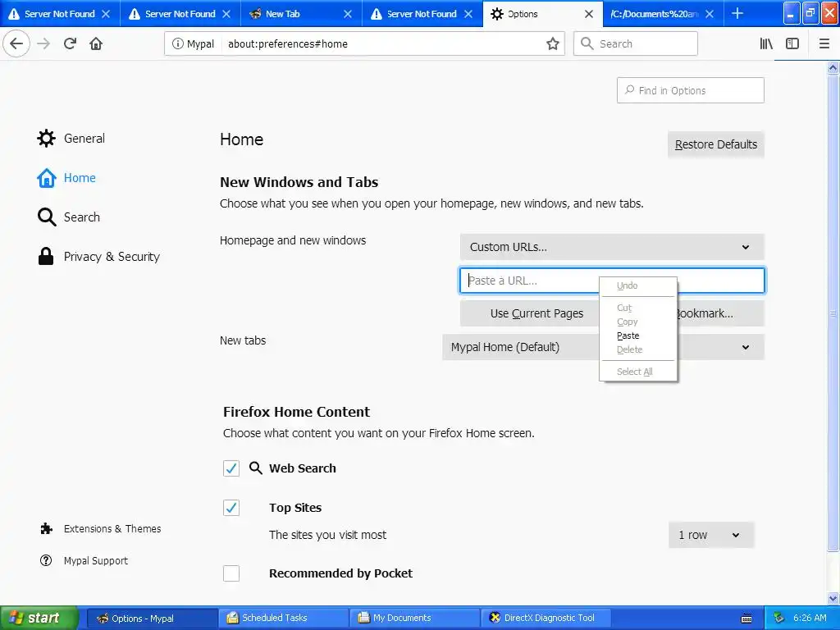Click Copy in the context menu

click(638, 322)
